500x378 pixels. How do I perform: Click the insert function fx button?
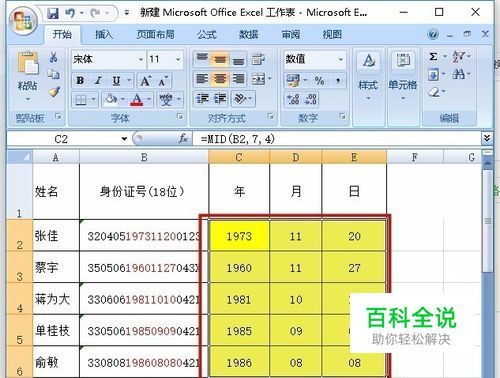pyautogui.click(x=183, y=138)
